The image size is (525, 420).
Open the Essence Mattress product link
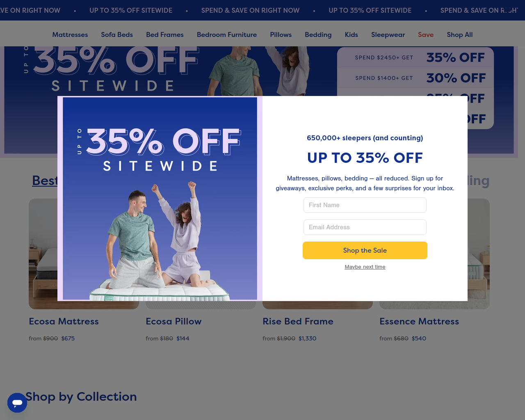[x=419, y=322]
